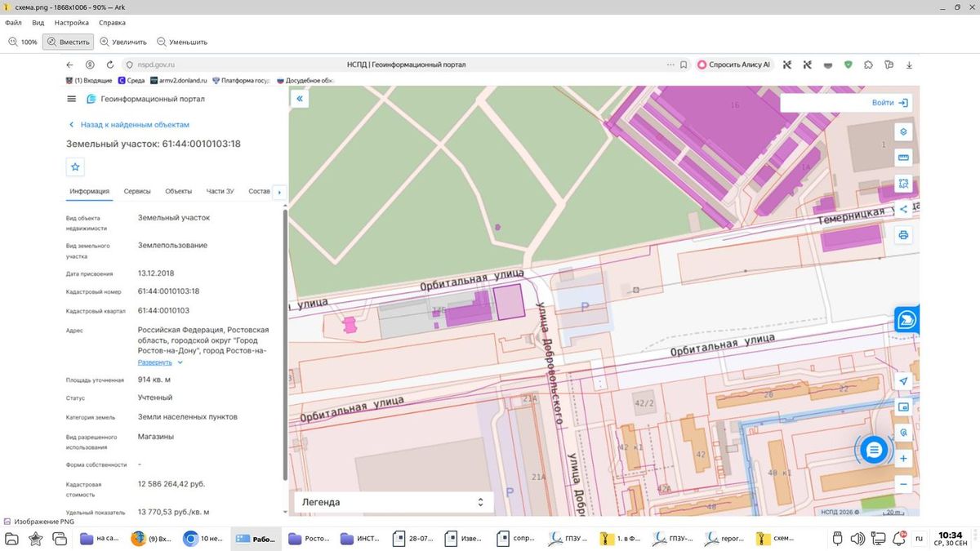Click the Войти login button
This screenshot has width=980, height=551.
tap(889, 103)
